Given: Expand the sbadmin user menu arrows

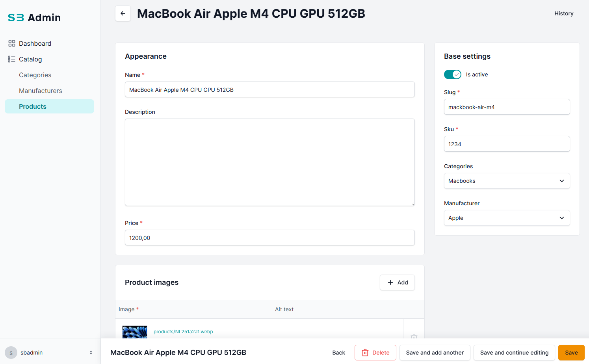Looking at the screenshot, I should (91, 353).
